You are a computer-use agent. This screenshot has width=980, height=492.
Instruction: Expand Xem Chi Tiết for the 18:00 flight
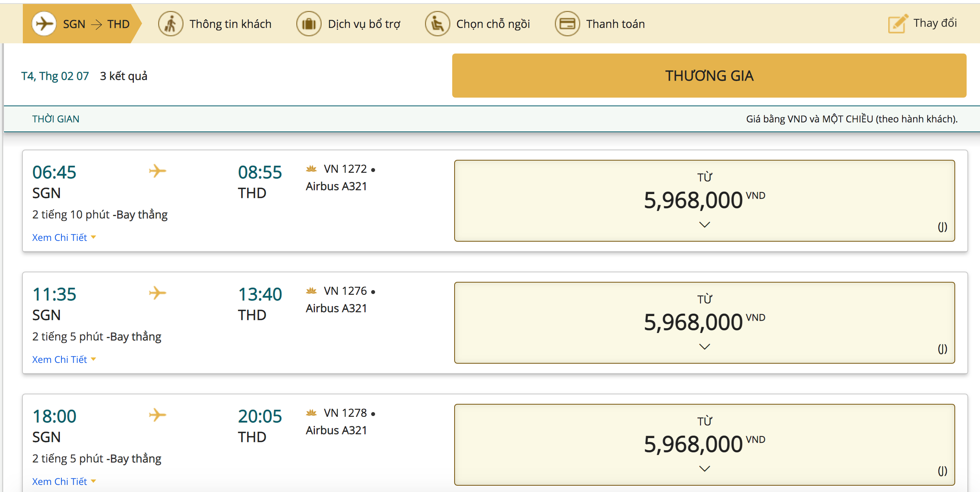point(64,481)
